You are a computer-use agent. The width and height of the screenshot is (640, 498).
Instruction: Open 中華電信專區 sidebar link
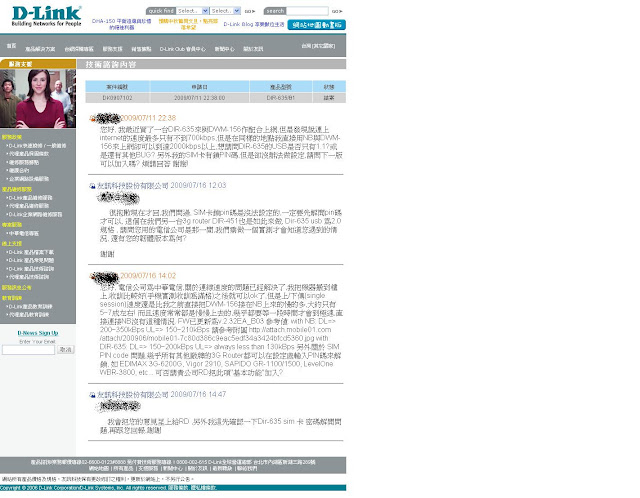(x=24, y=233)
